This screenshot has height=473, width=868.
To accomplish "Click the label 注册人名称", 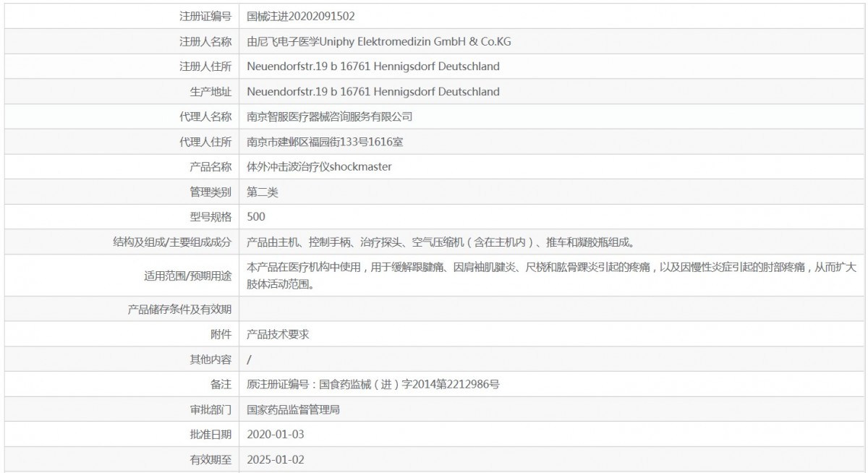I will (205, 41).
